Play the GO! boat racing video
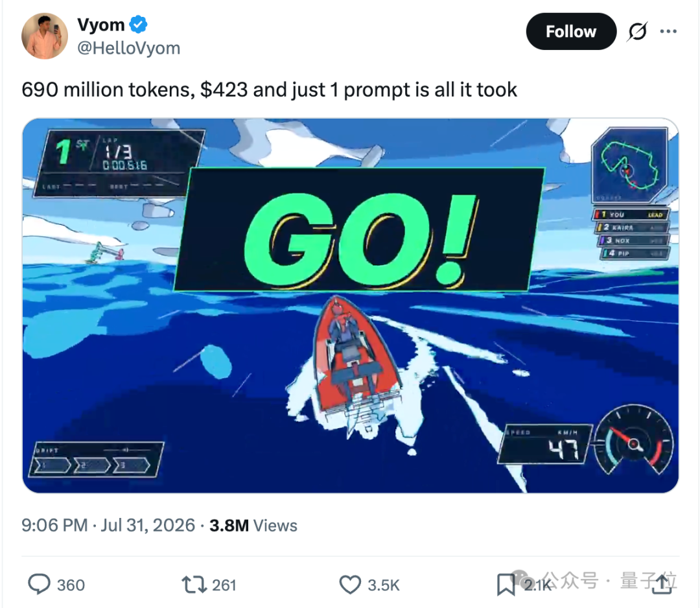This screenshot has height=608, width=700. pos(351,306)
